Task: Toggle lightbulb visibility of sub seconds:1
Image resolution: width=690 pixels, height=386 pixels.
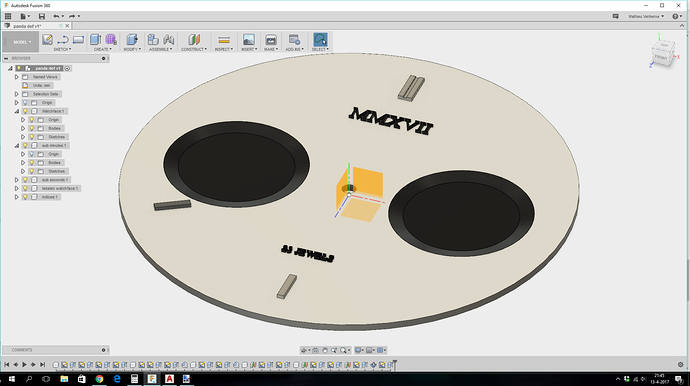Action: coord(25,180)
